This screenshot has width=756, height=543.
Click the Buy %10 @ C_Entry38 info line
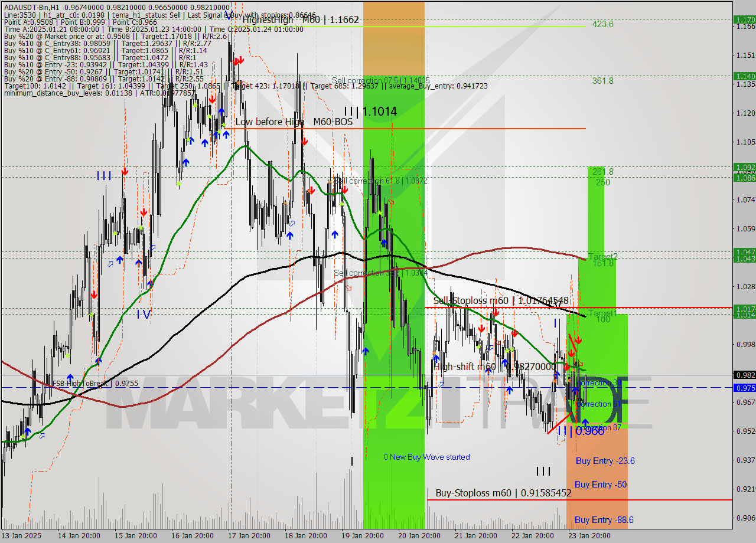tap(107, 43)
